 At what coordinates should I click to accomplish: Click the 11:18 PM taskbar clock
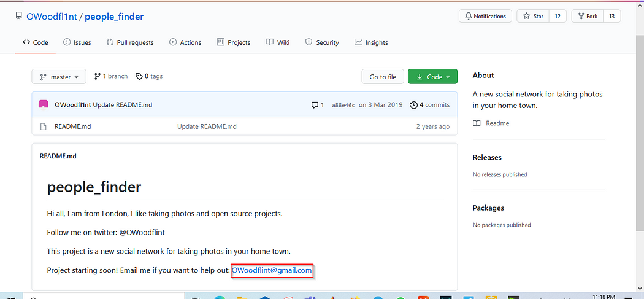(x=605, y=296)
